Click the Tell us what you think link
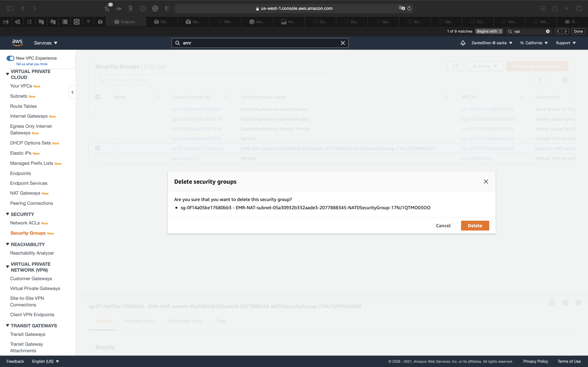 [32, 64]
